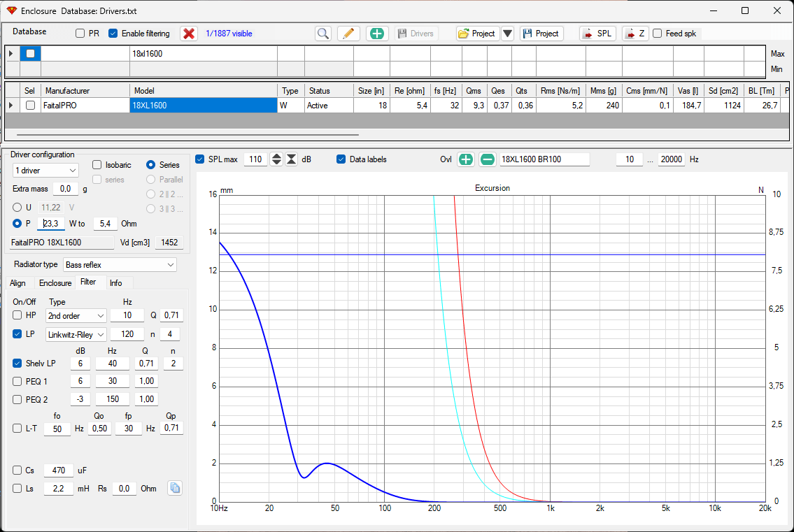Toggle the Feed spk checkbox
The height and width of the screenshot is (532, 794).
(658, 34)
